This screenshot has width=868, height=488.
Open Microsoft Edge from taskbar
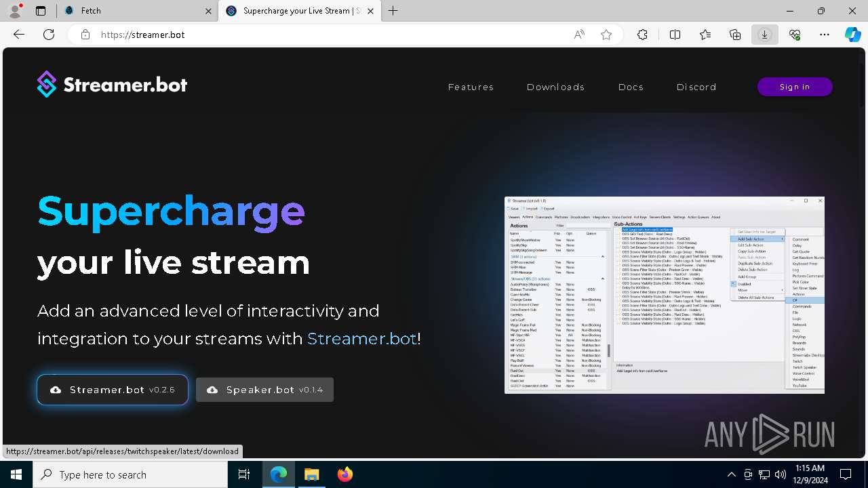pyautogui.click(x=279, y=474)
